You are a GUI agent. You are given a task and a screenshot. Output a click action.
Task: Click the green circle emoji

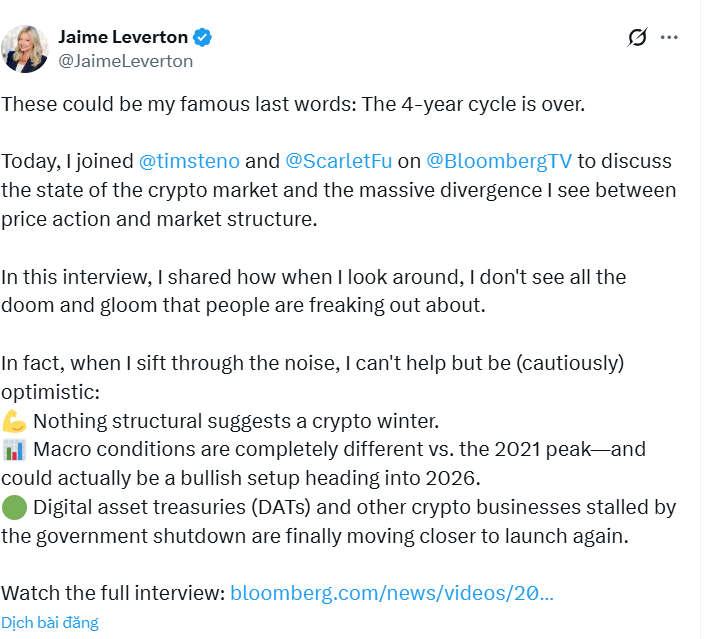coord(14,508)
